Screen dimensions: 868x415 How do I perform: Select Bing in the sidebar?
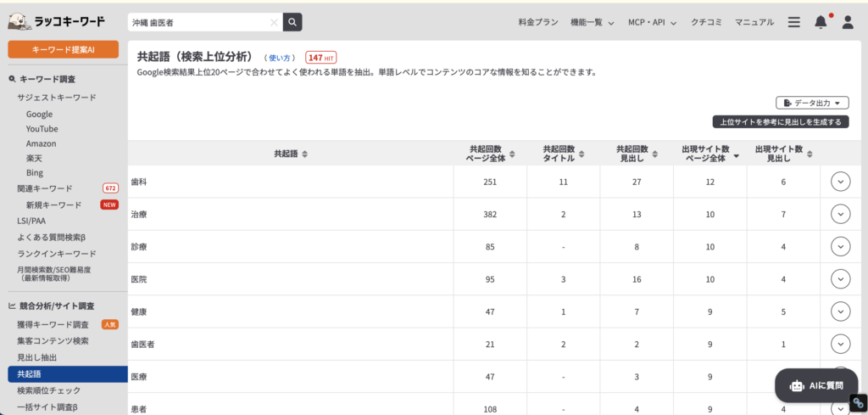(34, 173)
